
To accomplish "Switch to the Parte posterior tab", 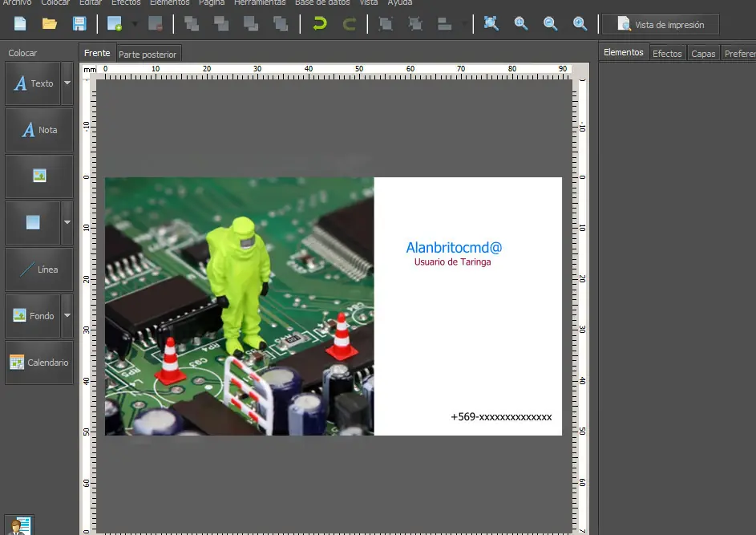I will [147, 54].
